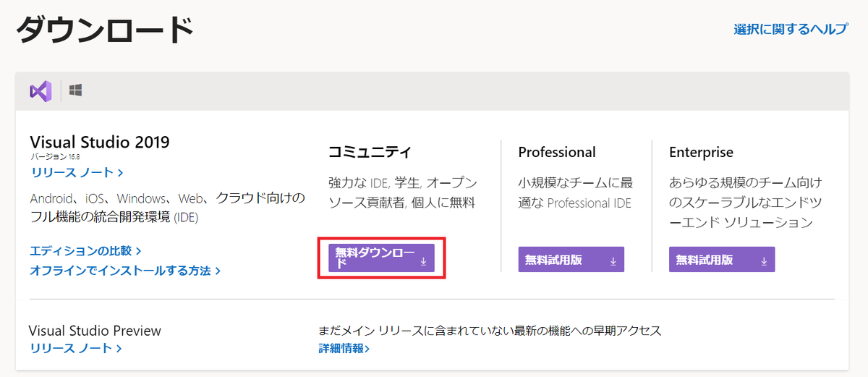Click the Enterprise edition heading
Screen dimensions: 868x377
pos(701,152)
